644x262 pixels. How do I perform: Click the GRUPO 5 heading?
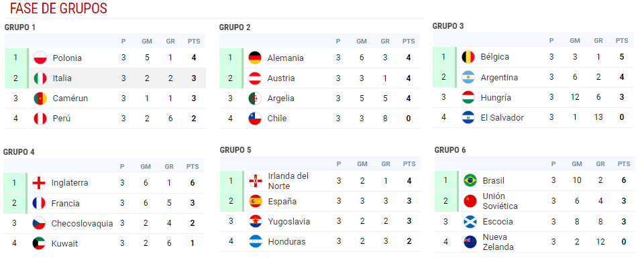click(x=235, y=150)
